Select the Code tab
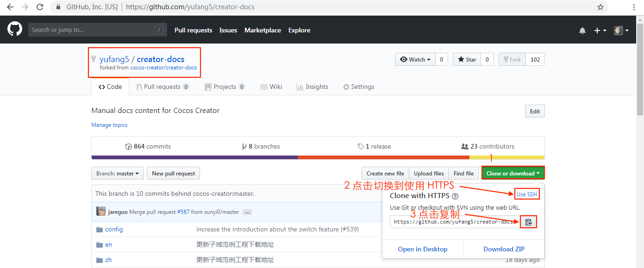Screen dimensions: 644x268 point(110,87)
